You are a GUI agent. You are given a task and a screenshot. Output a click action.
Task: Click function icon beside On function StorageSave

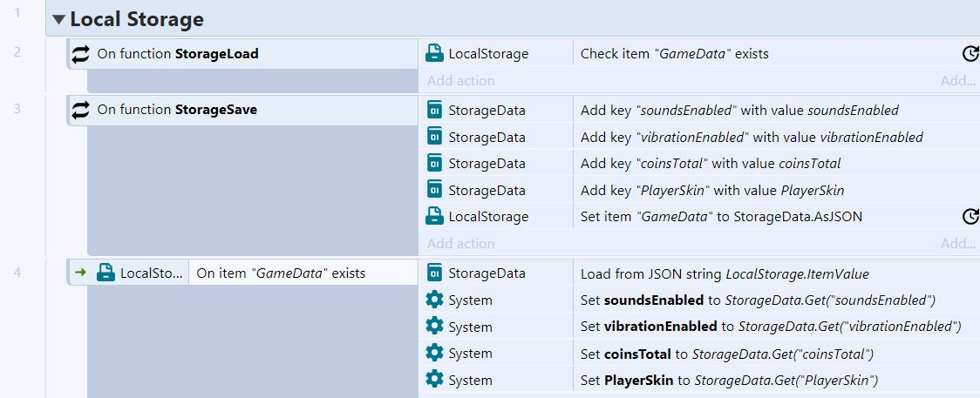[x=80, y=111]
